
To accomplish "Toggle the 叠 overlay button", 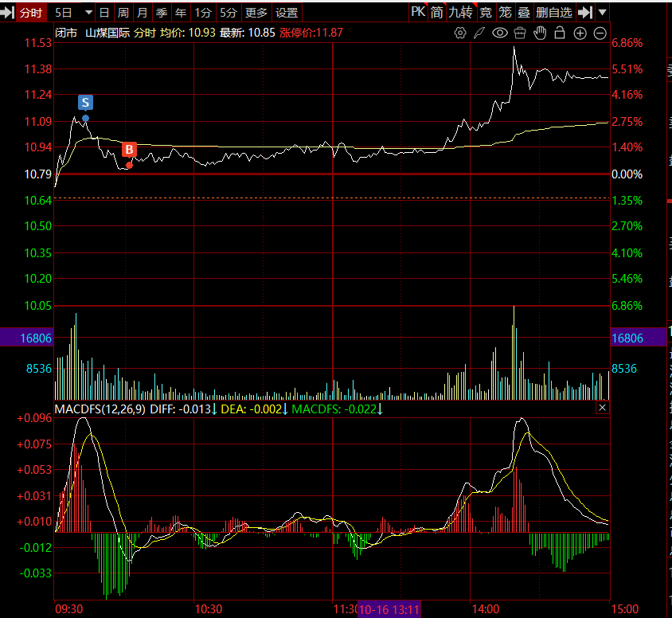I will pos(523,13).
